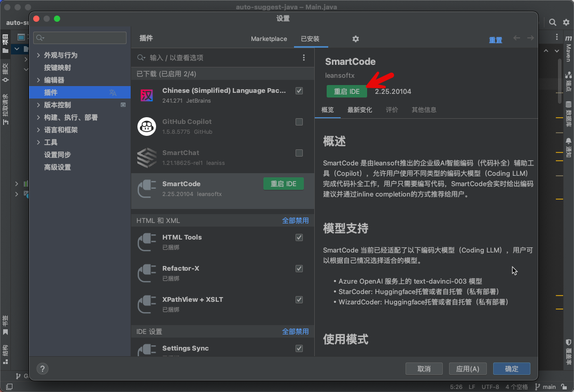This screenshot has height=392, width=574.
Task: Click the SmartChat plugin icon
Action: (x=147, y=158)
